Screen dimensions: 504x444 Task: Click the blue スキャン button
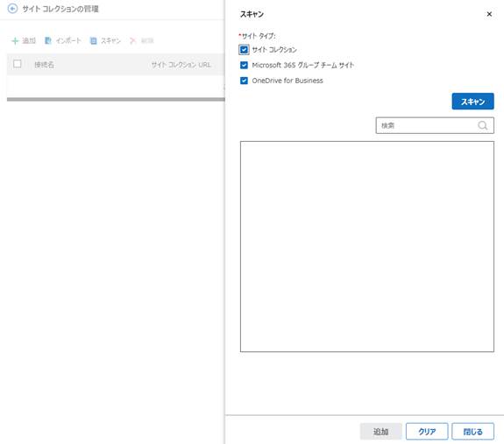(472, 102)
